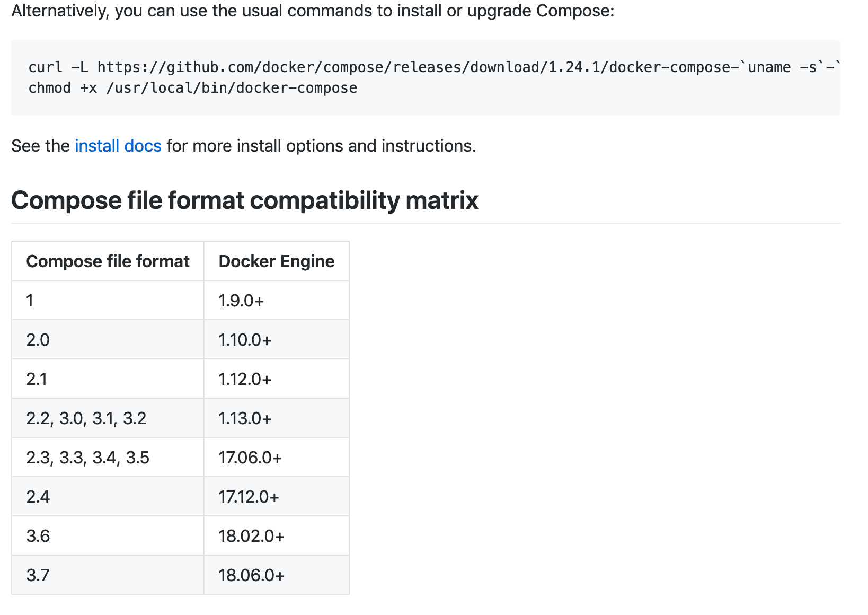Viewport: 868px width, 615px height.
Task: Select the "Compose file format" column header
Action: (x=108, y=261)
